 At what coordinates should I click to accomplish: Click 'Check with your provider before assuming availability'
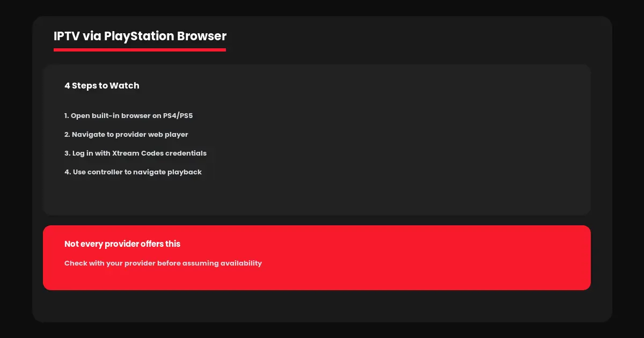pyautogui.click(x=163, y=263)
